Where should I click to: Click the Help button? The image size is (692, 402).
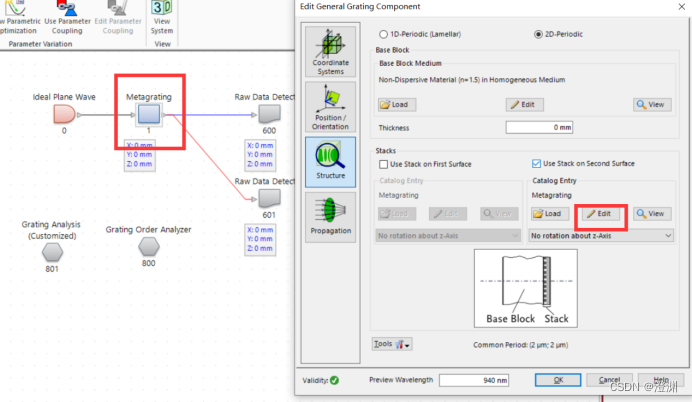(x=661, y=380)
